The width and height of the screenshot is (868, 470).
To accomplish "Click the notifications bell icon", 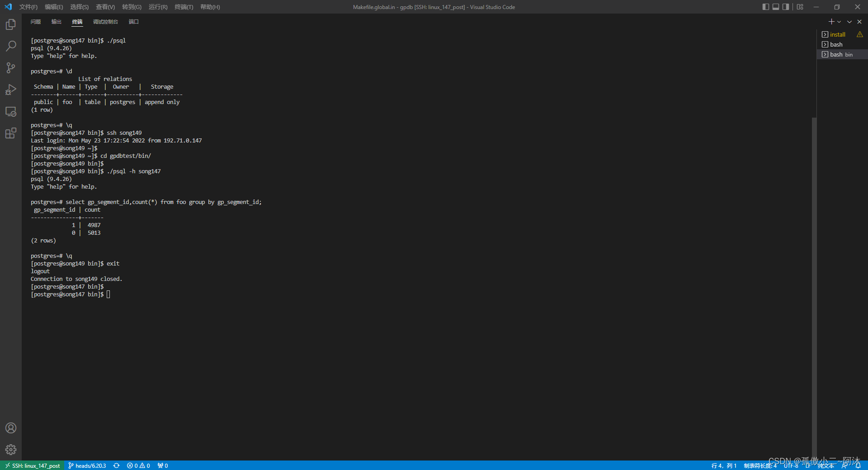I will coord(858,465).
